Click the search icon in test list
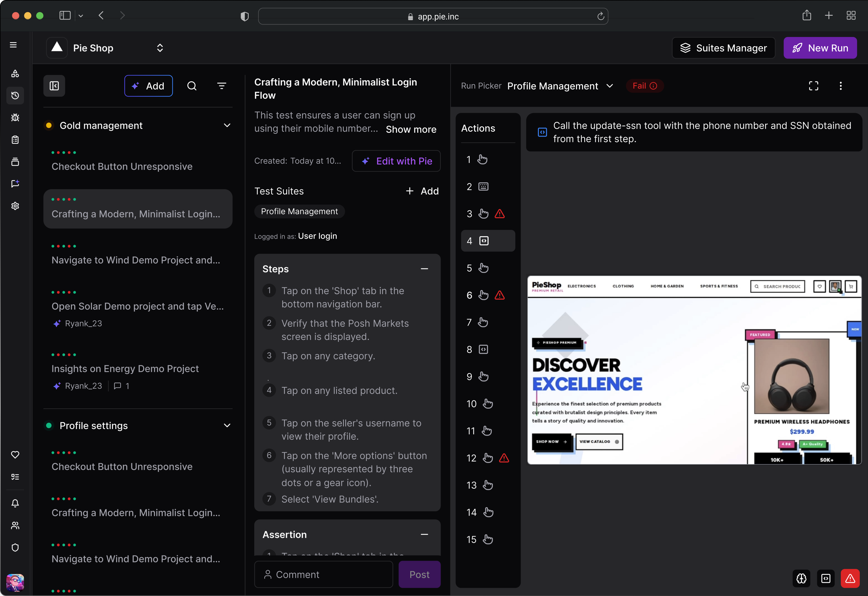The height and width of the screenshot is (596, 868). coord(192,86)
